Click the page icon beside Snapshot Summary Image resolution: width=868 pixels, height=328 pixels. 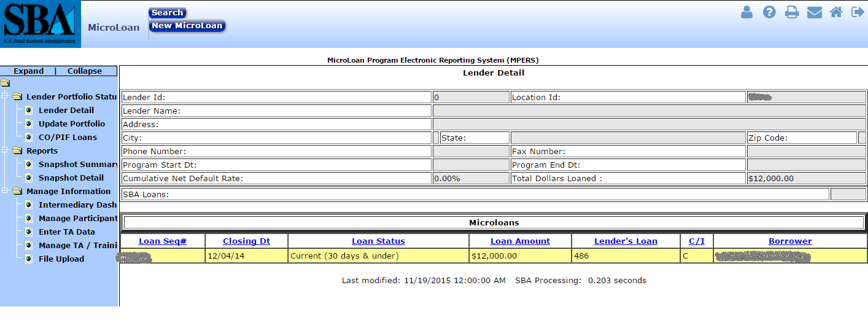28,164
